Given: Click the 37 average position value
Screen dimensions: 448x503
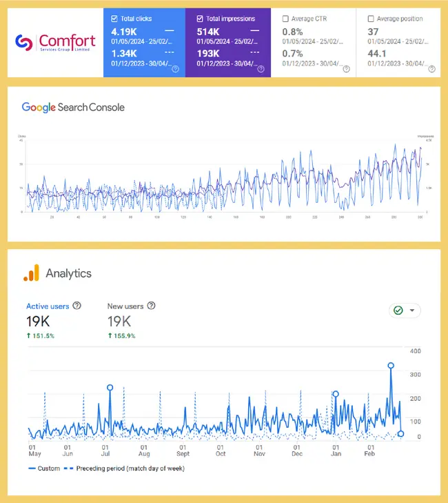Looking at the screenshot, I should pyautogui.click(x=373, y=32).
